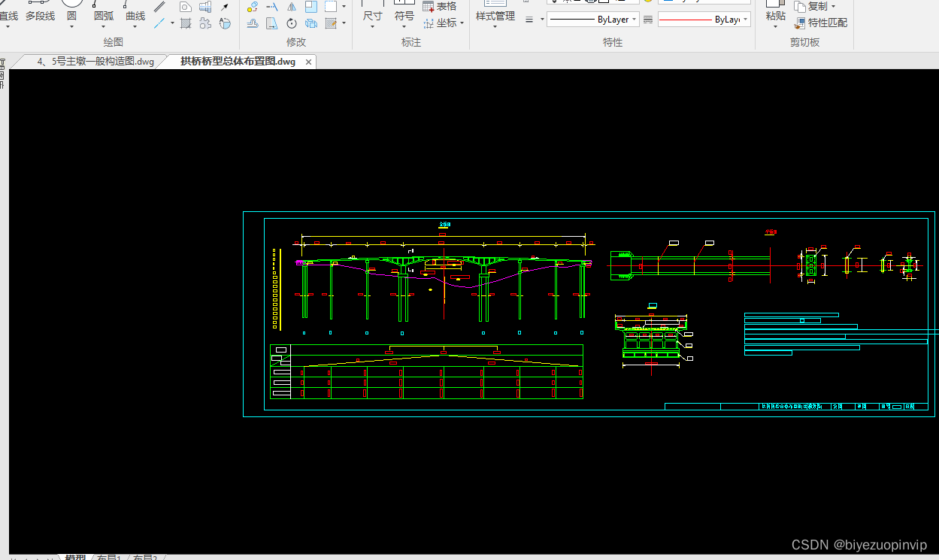Image resolution: width=939 pixels, height=560 pixels.
Task: Click the blue construction line tool icon
Action: tap(159, 23)
